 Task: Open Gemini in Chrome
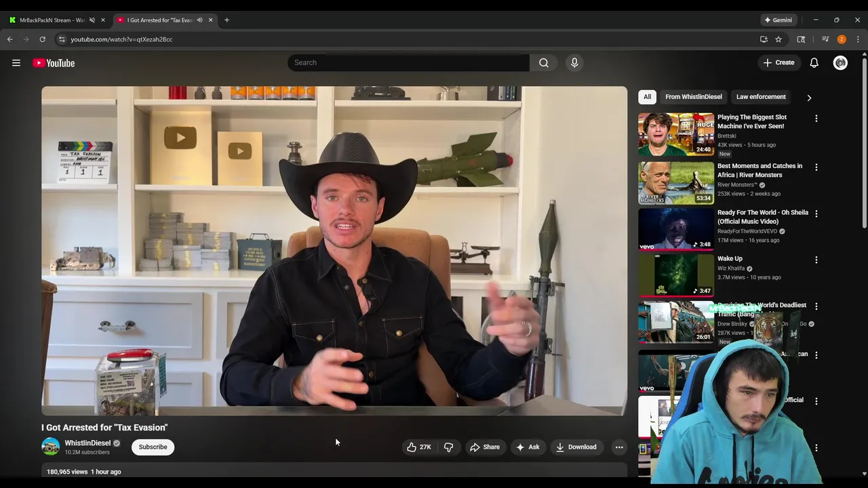coord(778,20)
